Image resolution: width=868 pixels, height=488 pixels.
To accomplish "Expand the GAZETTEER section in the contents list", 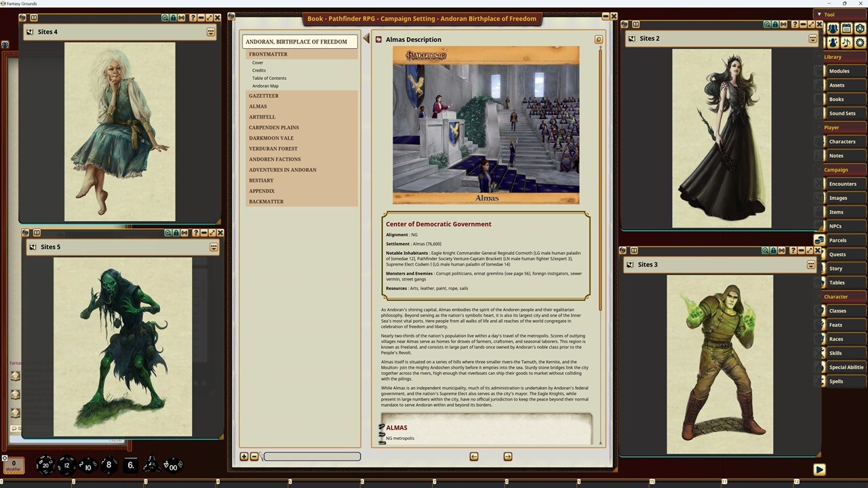I will point(264,96).
